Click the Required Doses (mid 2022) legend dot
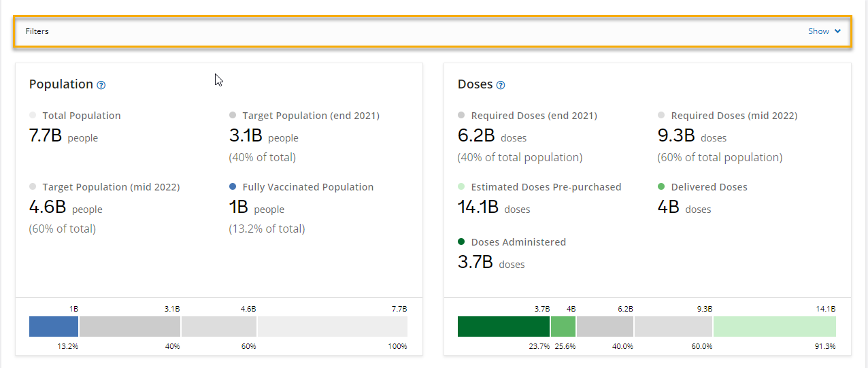This screenshot has width=868, height=368. click(x=661, y=116)
